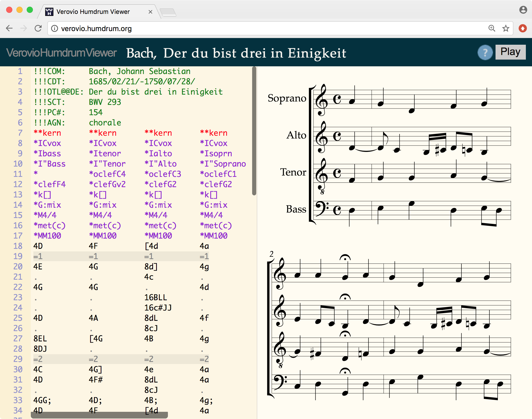Click the Play button

click(510, 52)
